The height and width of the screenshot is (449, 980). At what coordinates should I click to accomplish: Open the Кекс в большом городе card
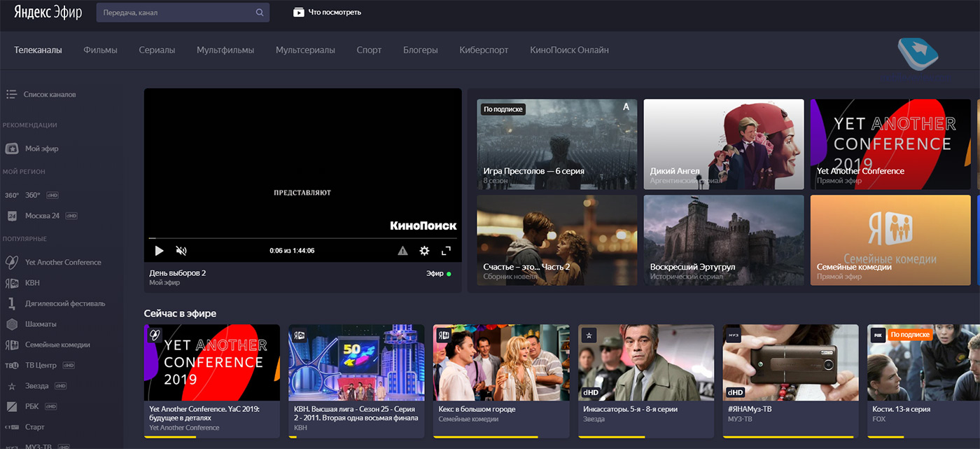[501, 381]
